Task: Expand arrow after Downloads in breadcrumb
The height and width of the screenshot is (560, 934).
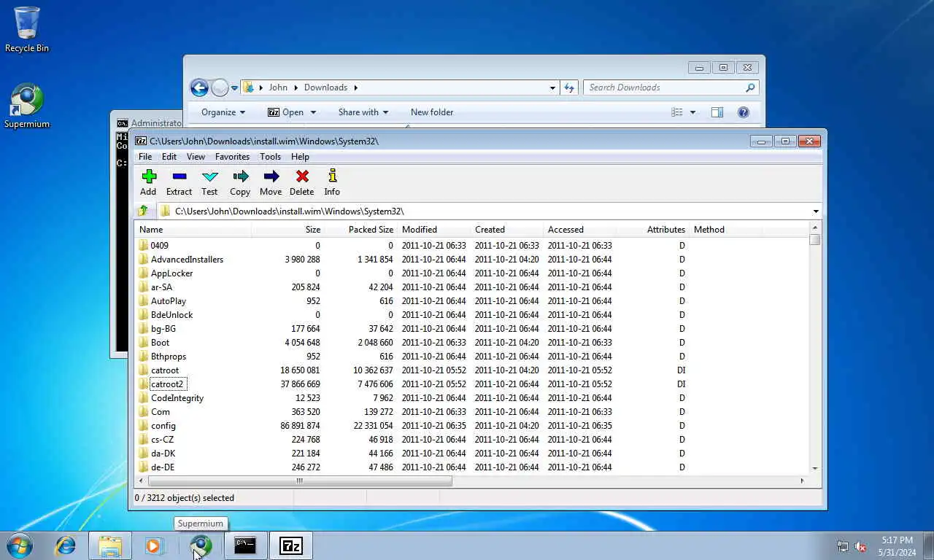Action: point(356,87)
